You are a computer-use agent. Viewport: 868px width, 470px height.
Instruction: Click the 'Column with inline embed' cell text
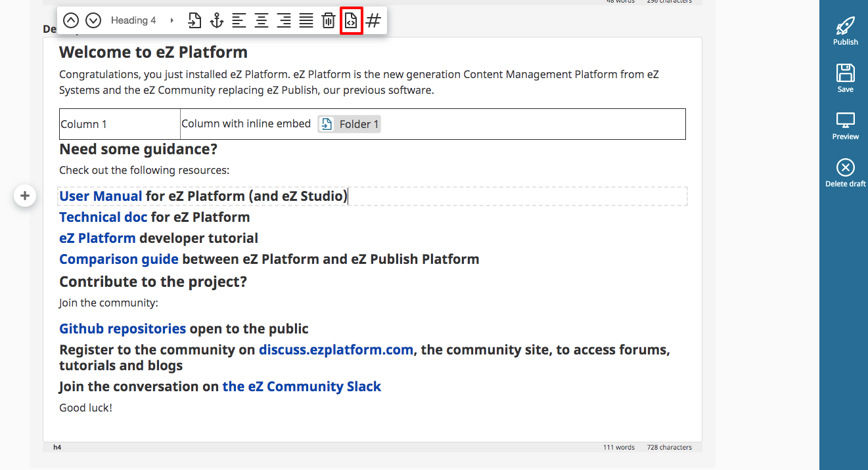[x=246, y=123]
